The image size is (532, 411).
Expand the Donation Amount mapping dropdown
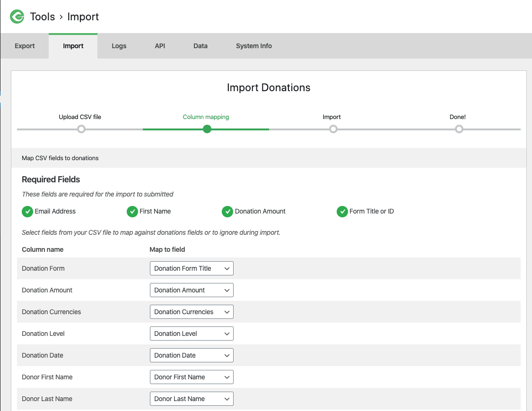coord(192,290)
